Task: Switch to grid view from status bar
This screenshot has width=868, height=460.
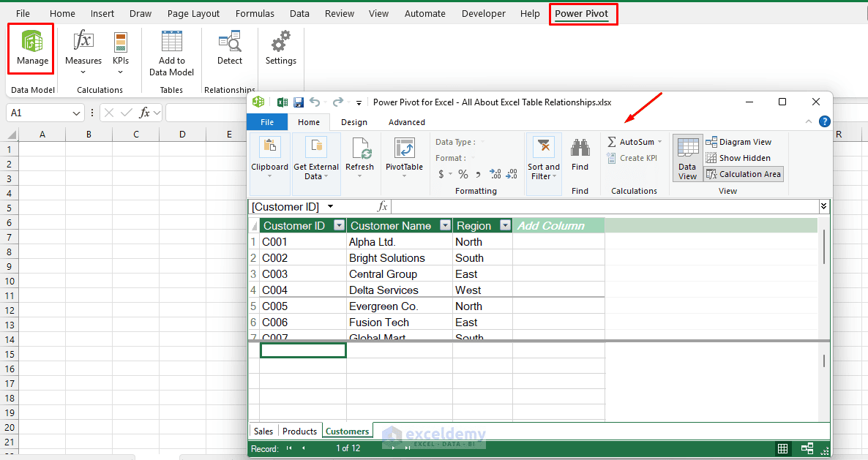Action: pos(783,449)
